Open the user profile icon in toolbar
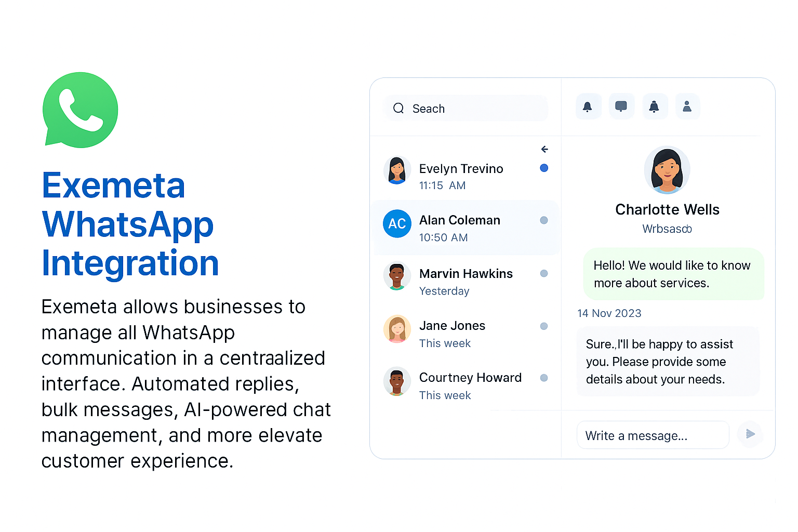Viewport: 798px width, 532px height. point(687,107)
